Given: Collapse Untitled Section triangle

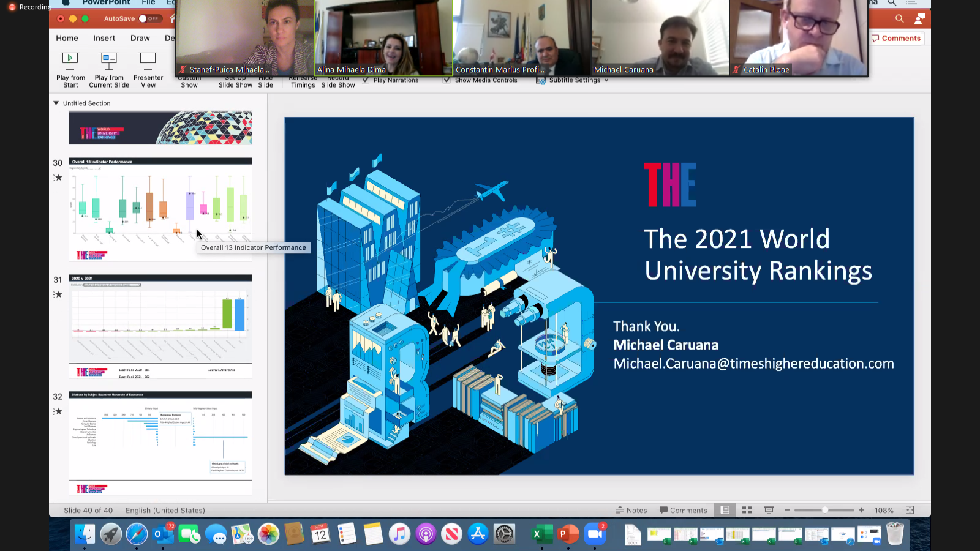Looking at the screenshot, I should [56, 103].
